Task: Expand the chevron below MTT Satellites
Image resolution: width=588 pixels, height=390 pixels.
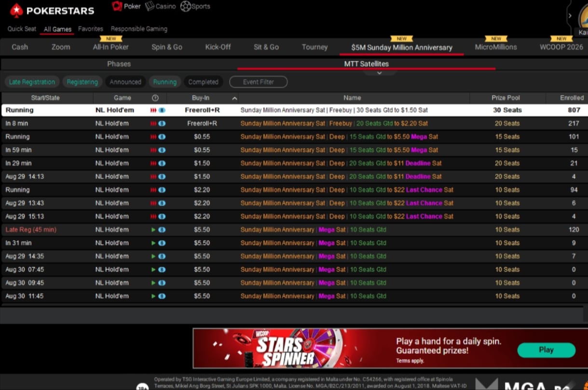Action: pos(379,73)
